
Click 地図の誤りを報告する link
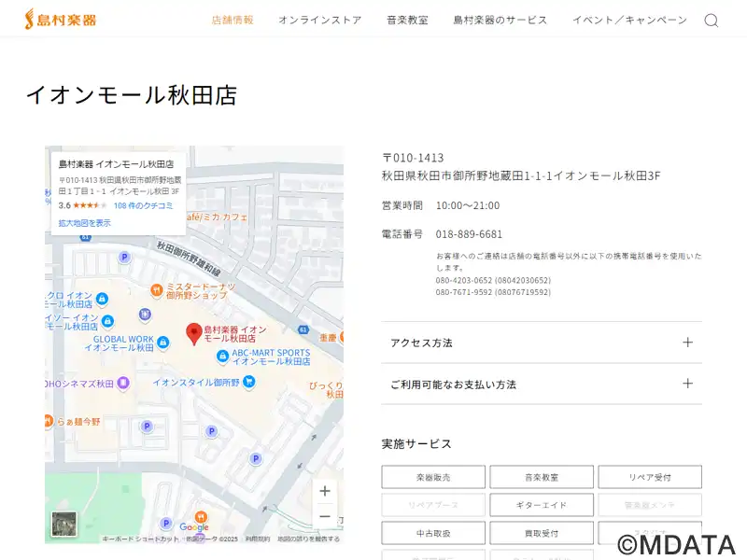pos(309,539)
